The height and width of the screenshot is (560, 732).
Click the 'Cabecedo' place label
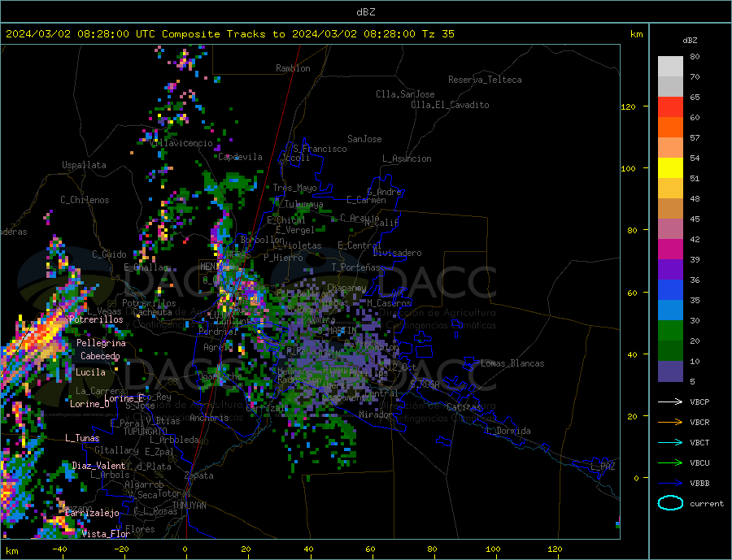(100, 356)
